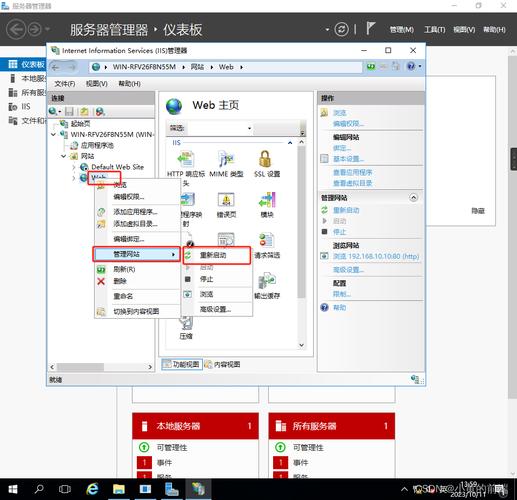Open 筛选 dropdown arrow
The width and height of the screenshot is (517, 500).
[x=249, y=128]
